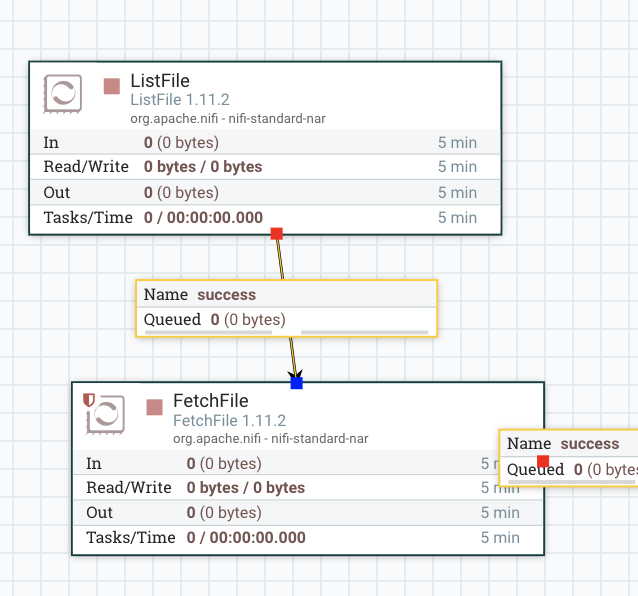Click the restricted shield icon on FetchFile
The image size is (638, 596).
click(x=89, y=399)
